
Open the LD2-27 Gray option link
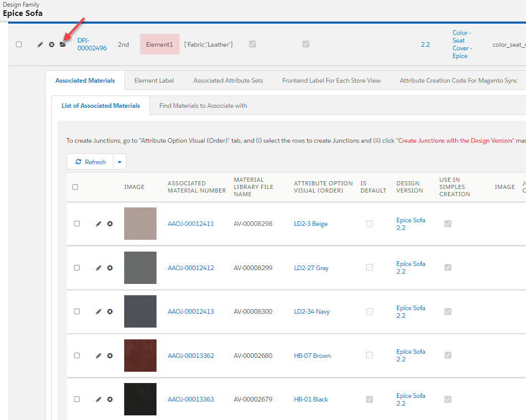(x=311, y=268)
